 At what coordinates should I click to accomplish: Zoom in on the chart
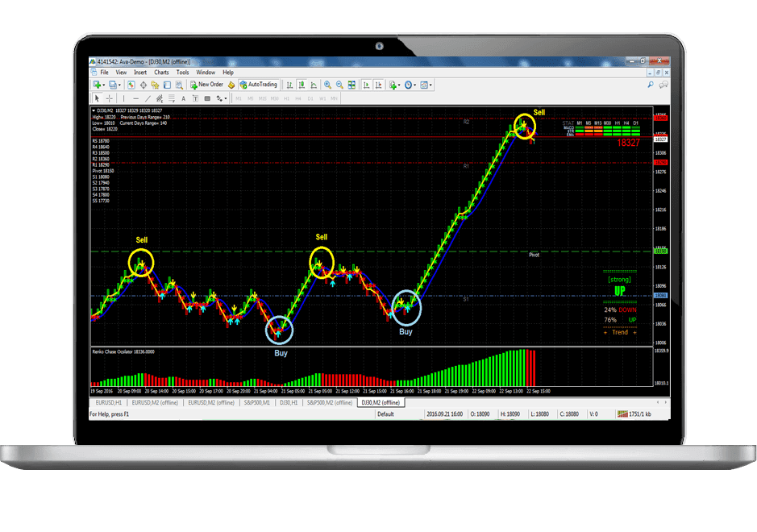tap(328, 85)
